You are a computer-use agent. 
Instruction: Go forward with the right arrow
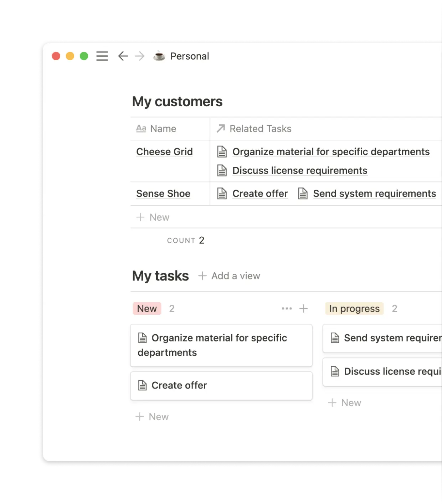[140, 56]
